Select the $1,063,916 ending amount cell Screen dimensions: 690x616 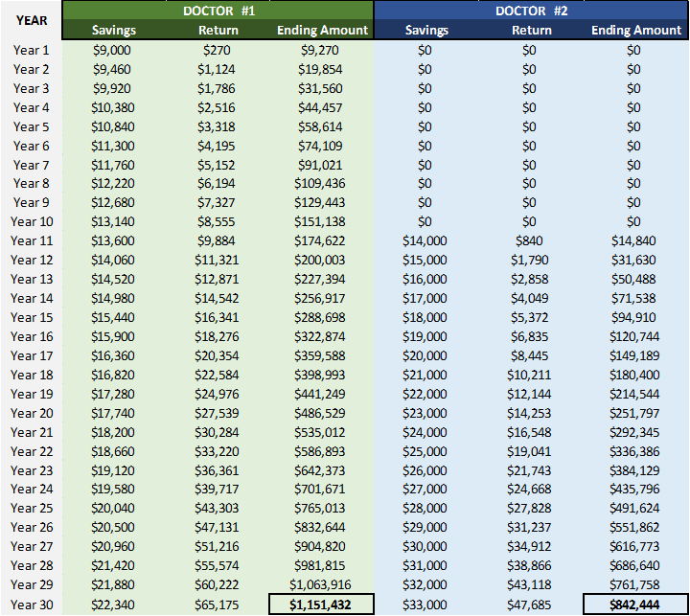pyautogui.click(x=322, y=585)
